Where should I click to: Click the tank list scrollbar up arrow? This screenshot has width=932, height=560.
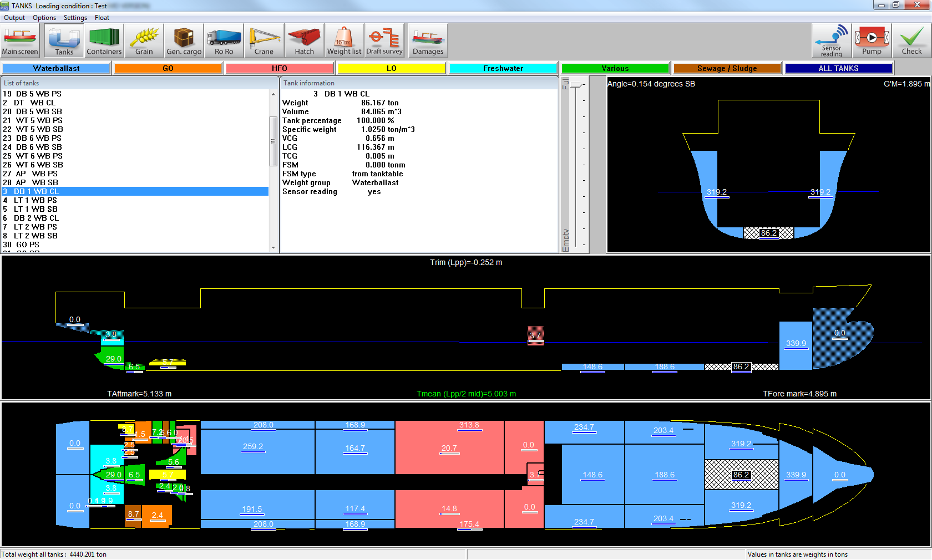click(273, 94)
